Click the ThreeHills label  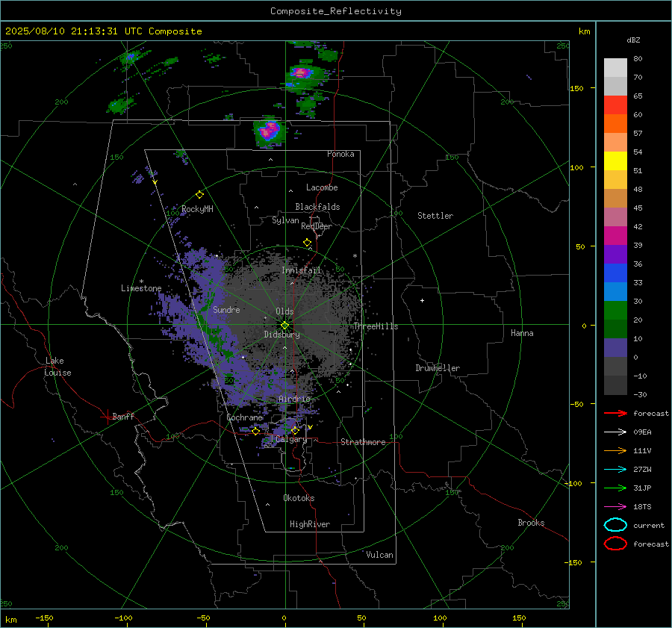tap(376, 326)
